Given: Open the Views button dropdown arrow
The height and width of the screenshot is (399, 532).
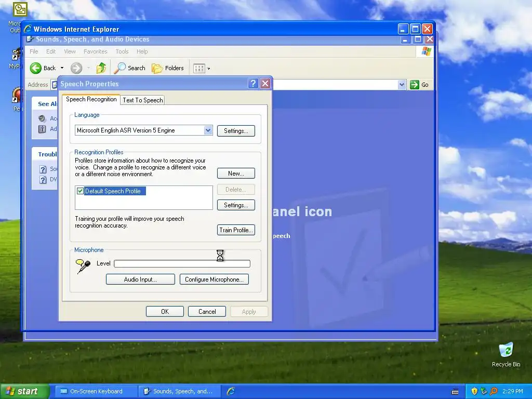Looking at the screenshot, I should 209,69.
